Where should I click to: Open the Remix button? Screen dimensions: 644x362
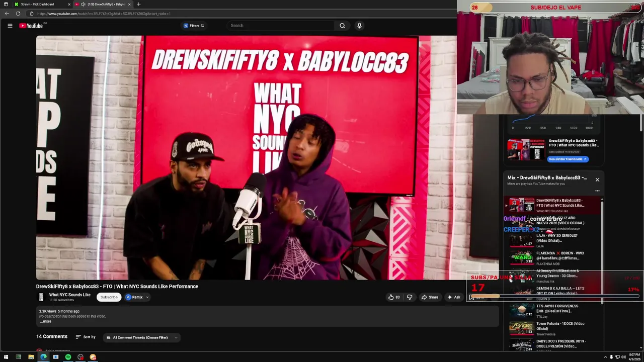pyautogui.click(x=134, y=297)
